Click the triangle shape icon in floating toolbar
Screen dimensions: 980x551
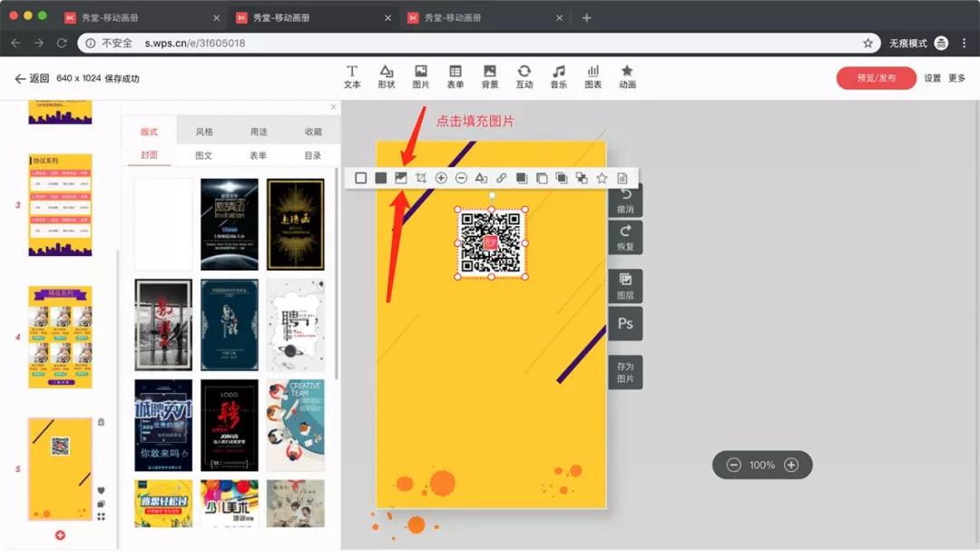[481, 178]
